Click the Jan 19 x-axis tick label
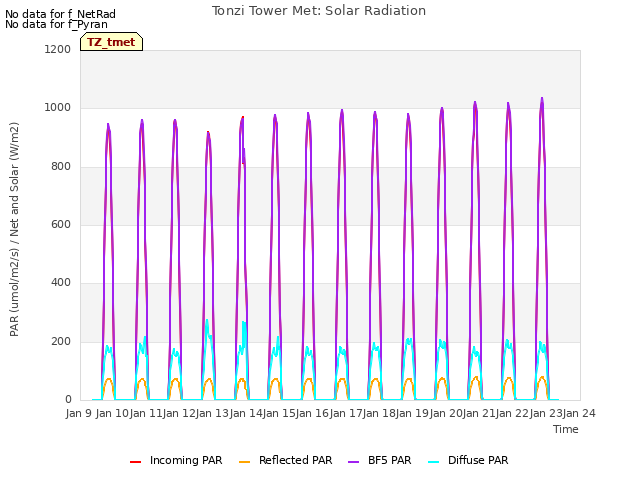This screenshot has height=480, width=640. pyautogui.click(x=412, y=413)
